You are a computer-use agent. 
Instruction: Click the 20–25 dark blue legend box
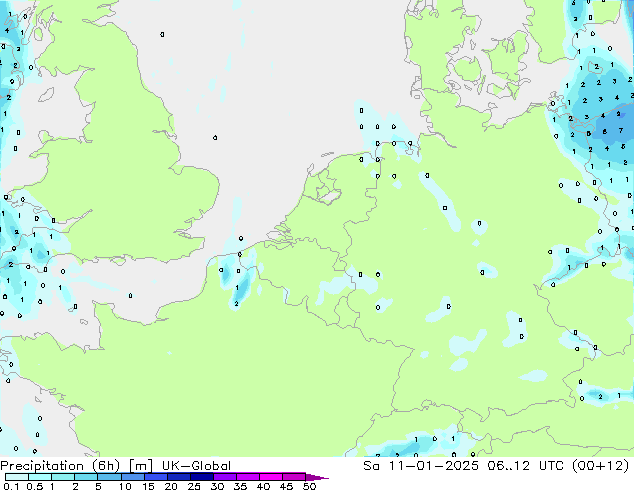(178, 477)
